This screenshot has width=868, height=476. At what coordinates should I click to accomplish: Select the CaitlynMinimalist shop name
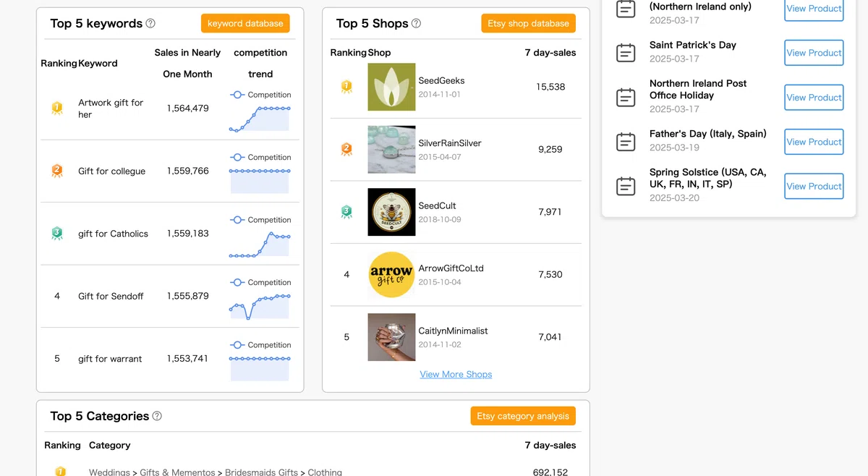pyautogui.click(x=453, y=331)
